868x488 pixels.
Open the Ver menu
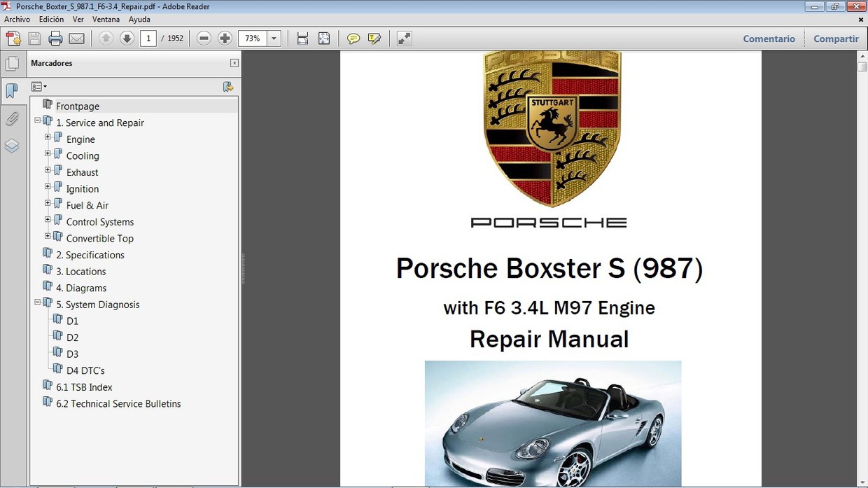pyautogui.click(x=78, y=20)
